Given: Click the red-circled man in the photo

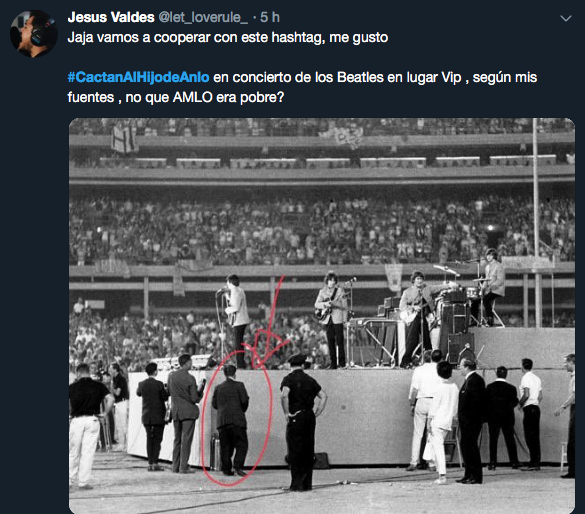Looking at the screenshot, I should [x=231, y=420].
